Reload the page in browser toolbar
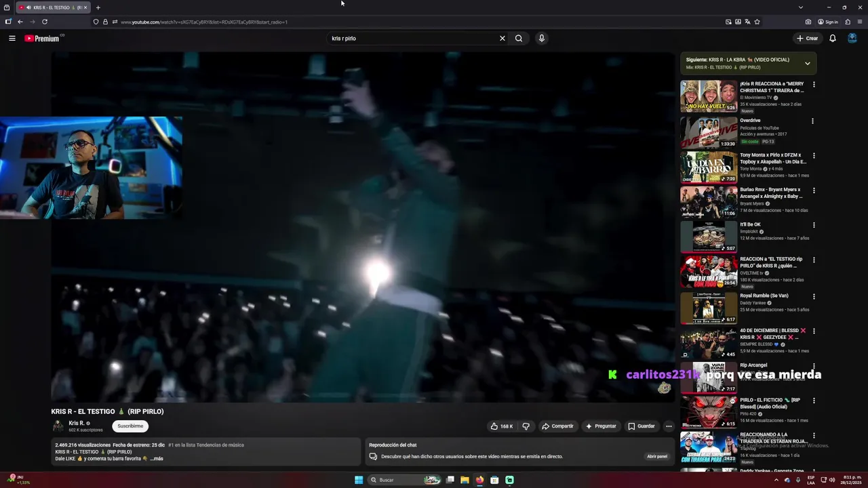 click(45, 22)
